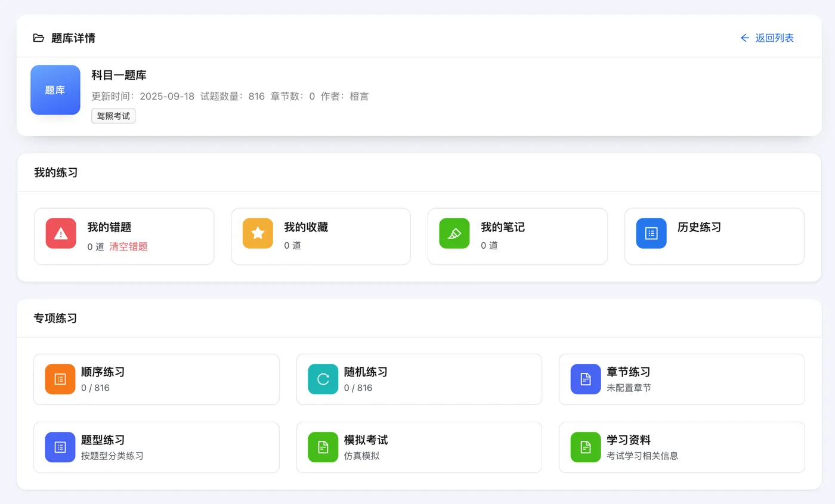The height and width of the screenshot is (504, 835).
Task: Open the 我的收藏 card title
Action: (x=306, y=227)
